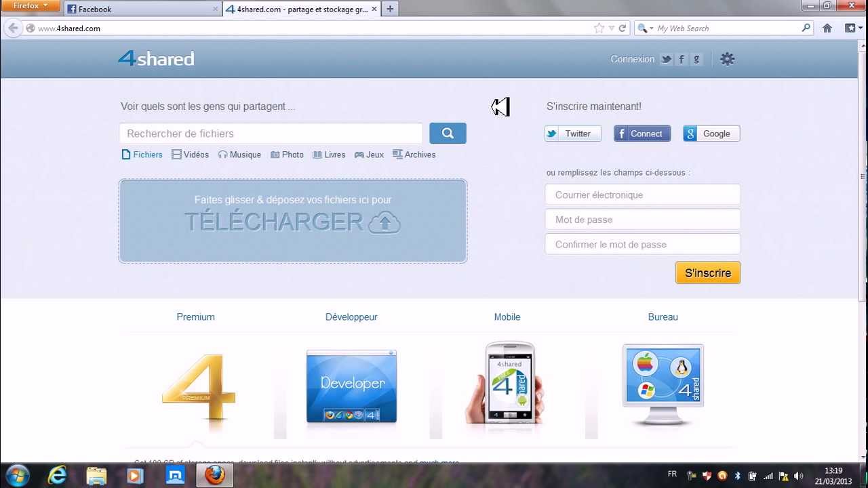Click the desktop monitor image

click(x=663, y=385)
